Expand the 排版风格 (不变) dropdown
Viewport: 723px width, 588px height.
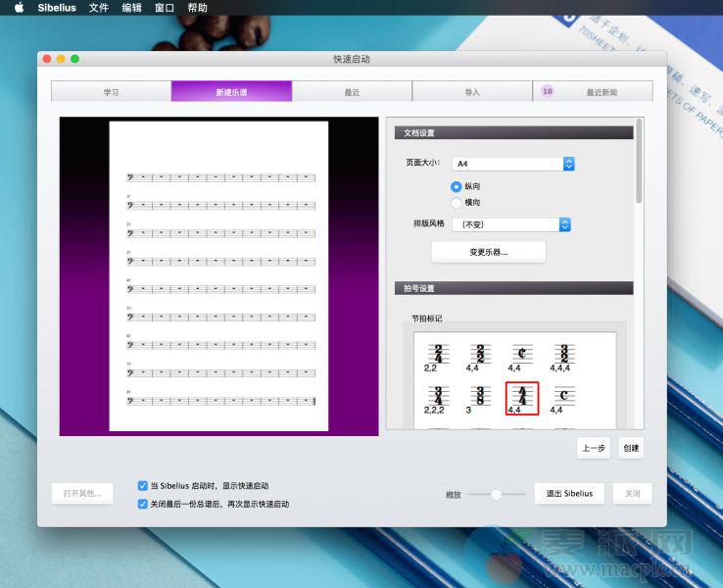(x=511, y=224)
